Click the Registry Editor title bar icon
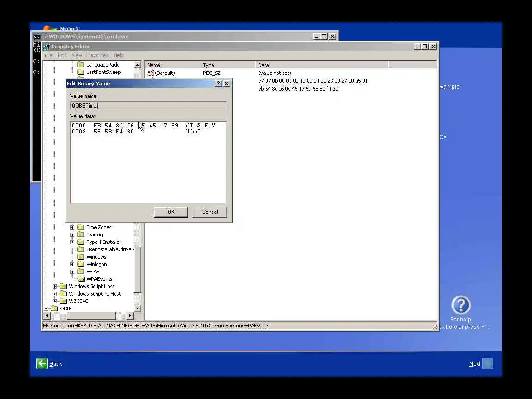The image size is (532, 399). [47, 47]
